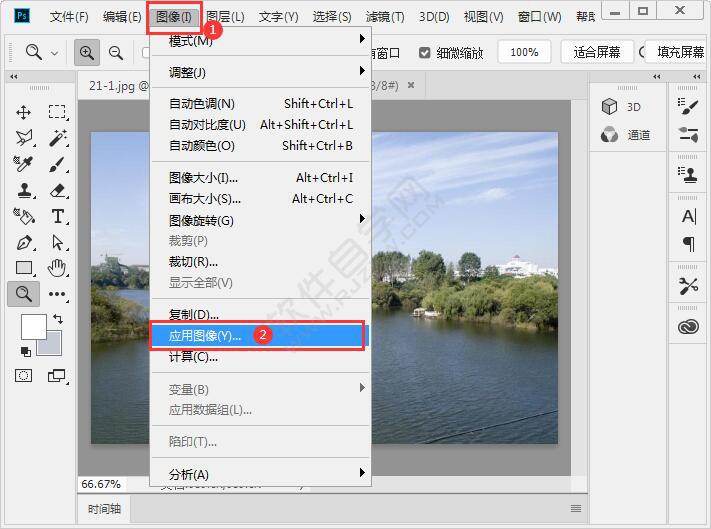Collapse the left toolbox double-arrow

14,77
